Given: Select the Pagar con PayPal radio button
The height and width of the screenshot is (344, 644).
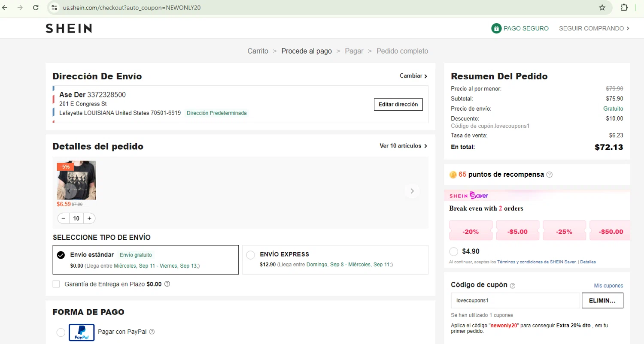Looking at the screenshot, I should pyautogui.click(x=61, y=332).
